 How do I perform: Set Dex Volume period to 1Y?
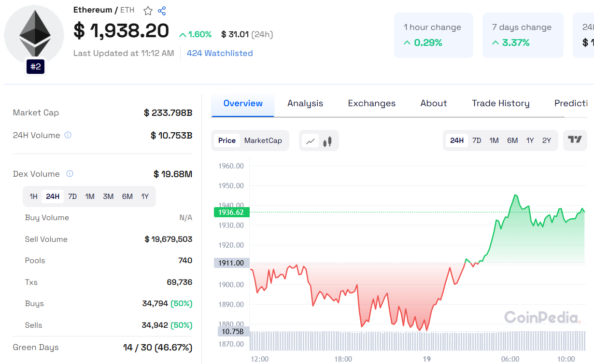pyautogui.click(x=145, y=196)
